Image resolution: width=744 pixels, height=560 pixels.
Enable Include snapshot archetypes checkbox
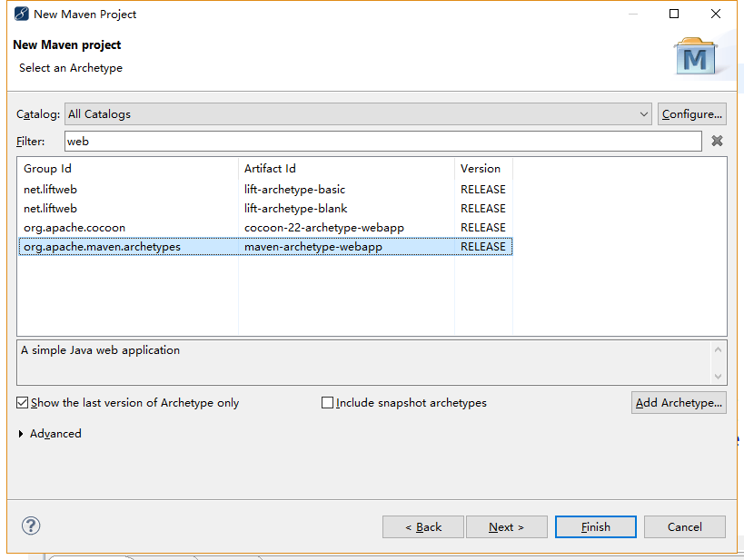(328, 403)
